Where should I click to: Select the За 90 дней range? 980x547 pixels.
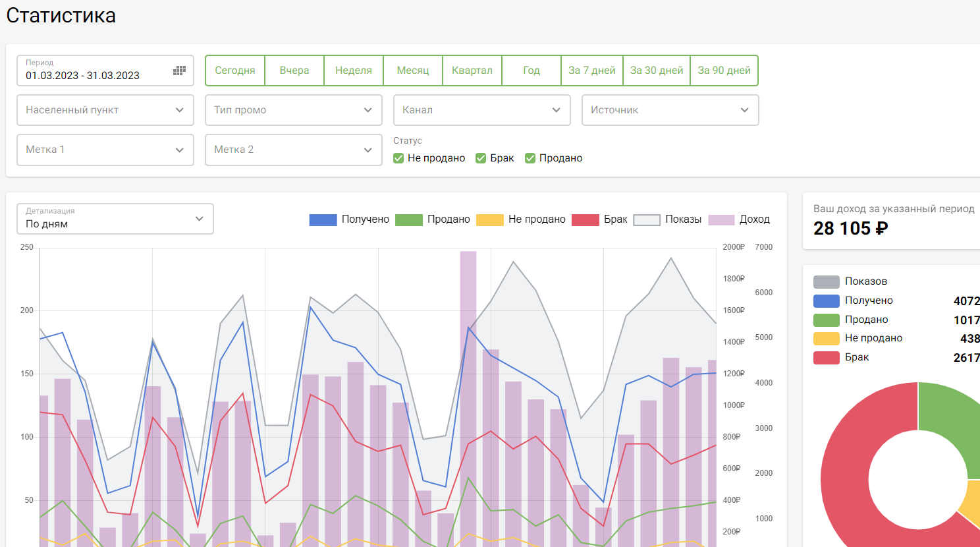point(724,71)
